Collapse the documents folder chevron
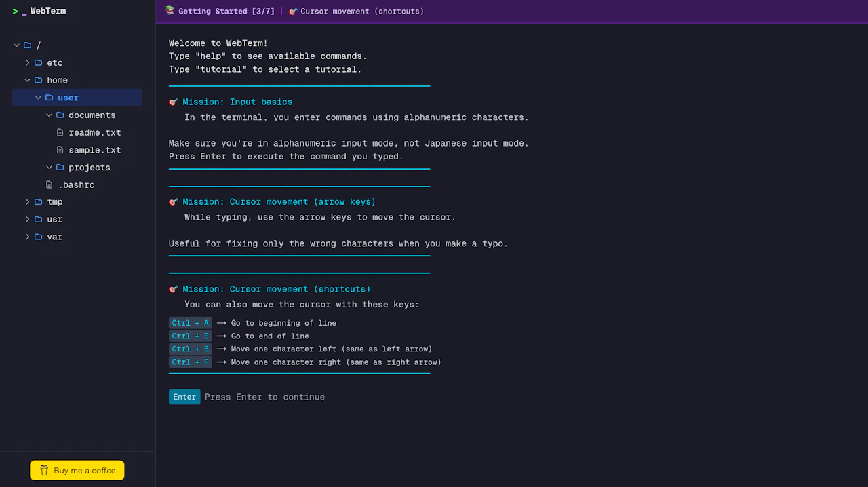Image resolution: width=868 pixels, height=487 pixels. pyautogui.click(x=49, y=115)
